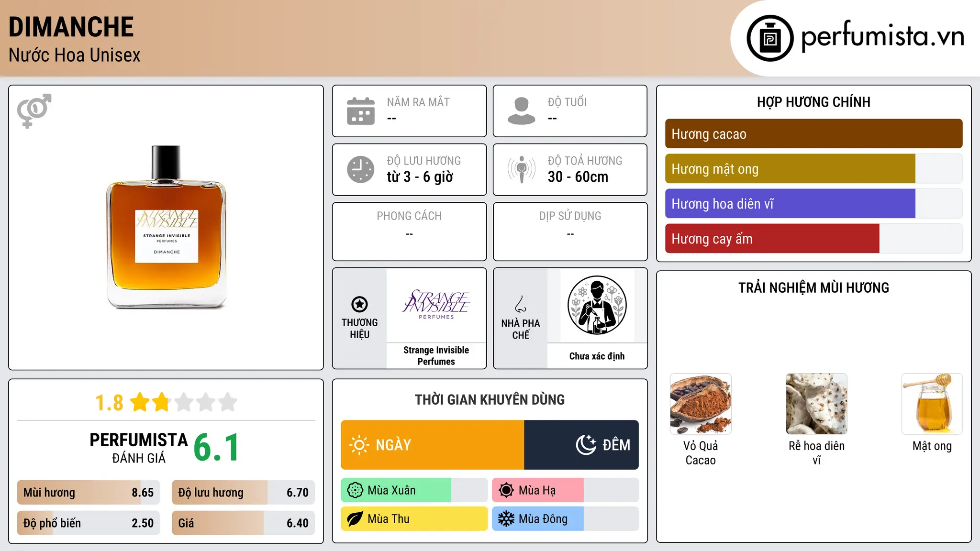Click the PERFUMISTA ĐÁNH GIÁ label
Image resolution: width=980 pixels, height=551 pixels.
click(139, 448)
